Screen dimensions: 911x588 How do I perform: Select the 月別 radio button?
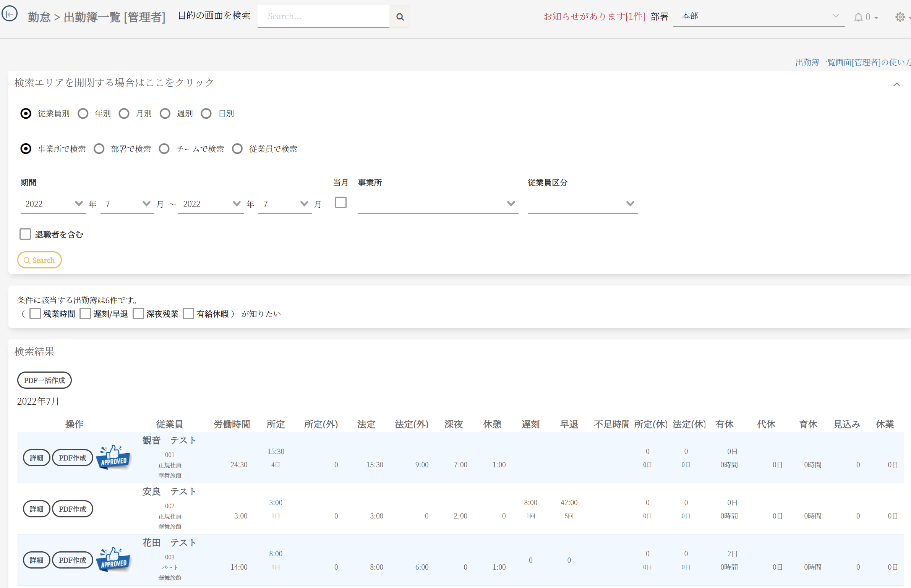(x=124, y=113)
